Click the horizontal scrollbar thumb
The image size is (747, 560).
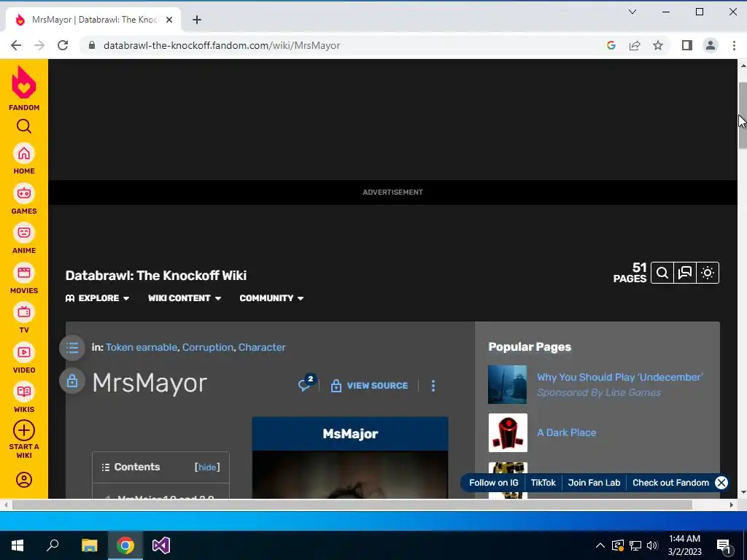click(x=352, y=505)
